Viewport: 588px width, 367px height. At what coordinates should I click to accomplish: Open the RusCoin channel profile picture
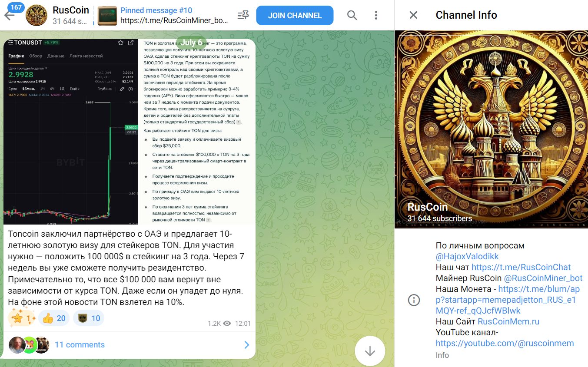(x=491, y=129)
